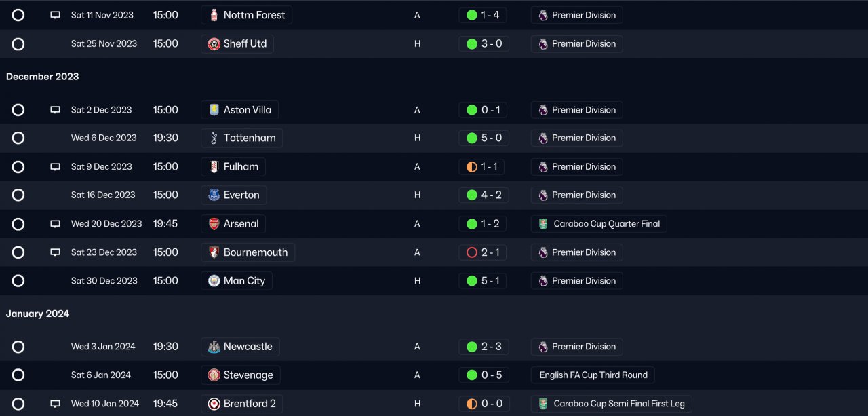Click TV broadcast icon for Fulham match
The image size is (868, 416).
pos(56,167)
